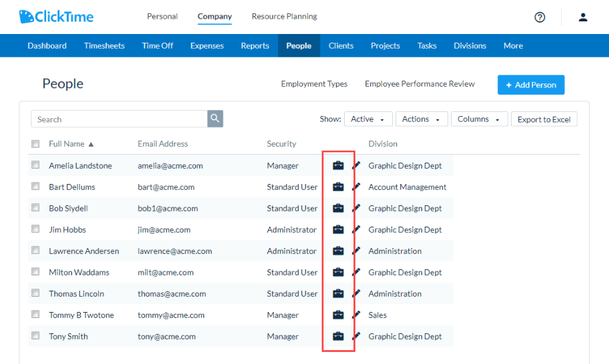Expand the Columns dropdown

click(x=479, y=119)
